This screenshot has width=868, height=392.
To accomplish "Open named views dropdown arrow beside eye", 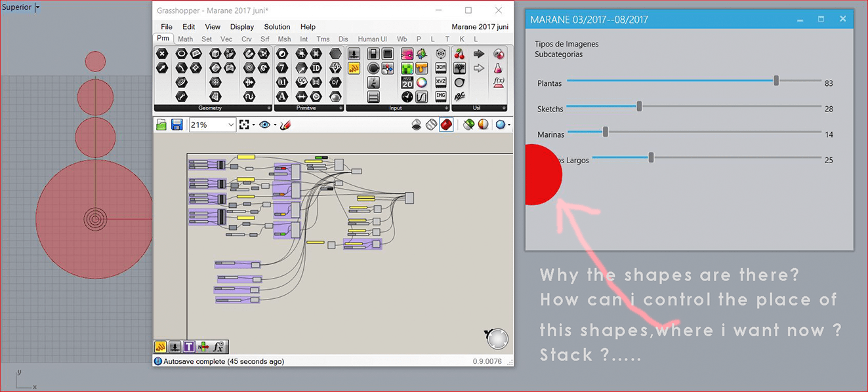I will click(275, 125).
